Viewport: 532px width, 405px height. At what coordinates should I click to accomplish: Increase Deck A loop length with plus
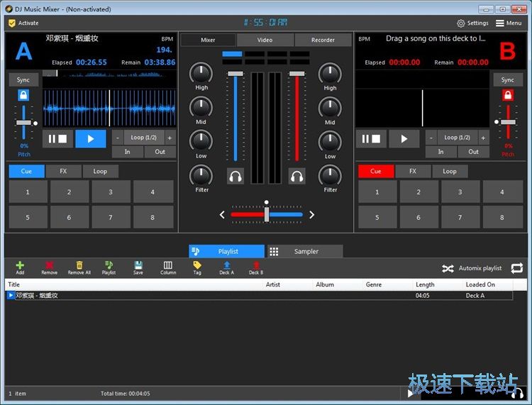[x=170, y=138]
